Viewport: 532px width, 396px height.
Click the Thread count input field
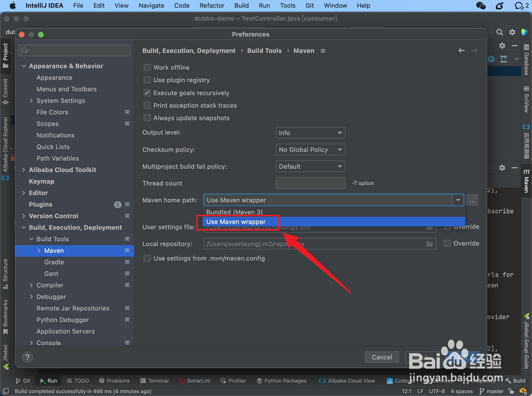coord(310,183)
